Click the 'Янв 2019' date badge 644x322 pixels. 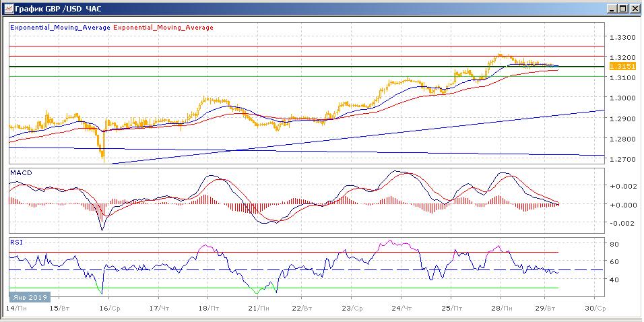coord(29,296)
